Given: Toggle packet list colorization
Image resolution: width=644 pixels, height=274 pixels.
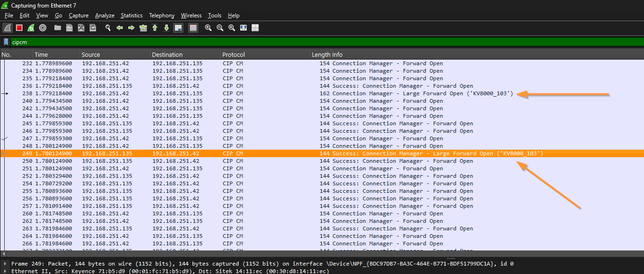Looking at the screenshot, I should pyautogui.click(x=193, y=28).
